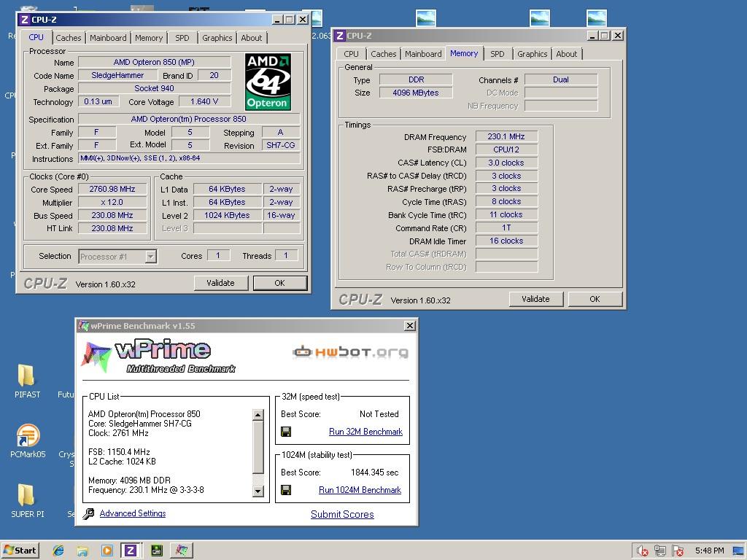This screenshot has height=560, width=747.
Task: Open the network tray icon
Action: click(659, 551)
